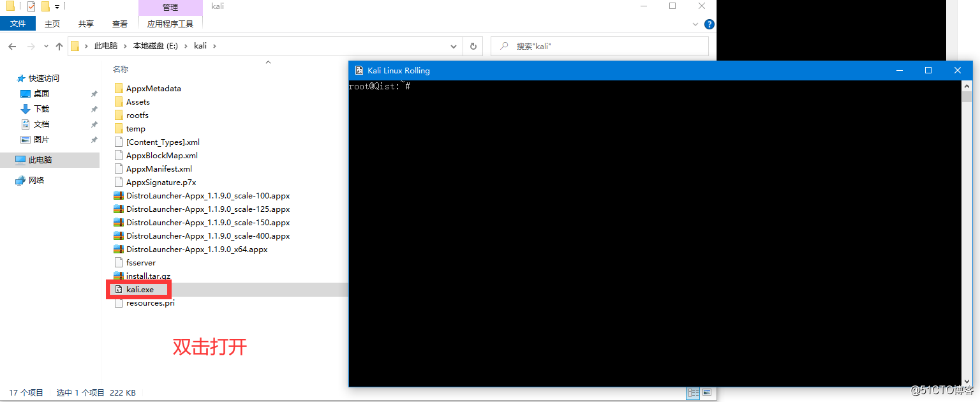The width and height of the screenshot is (980, 402).
Task: Click the new folder icon in quick access toolbar
Action: click(45, 6)
